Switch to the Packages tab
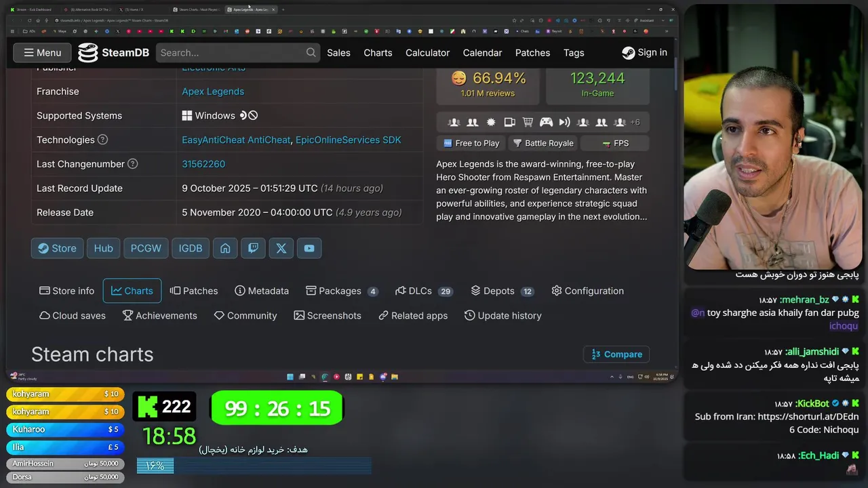 pos(342,291)
